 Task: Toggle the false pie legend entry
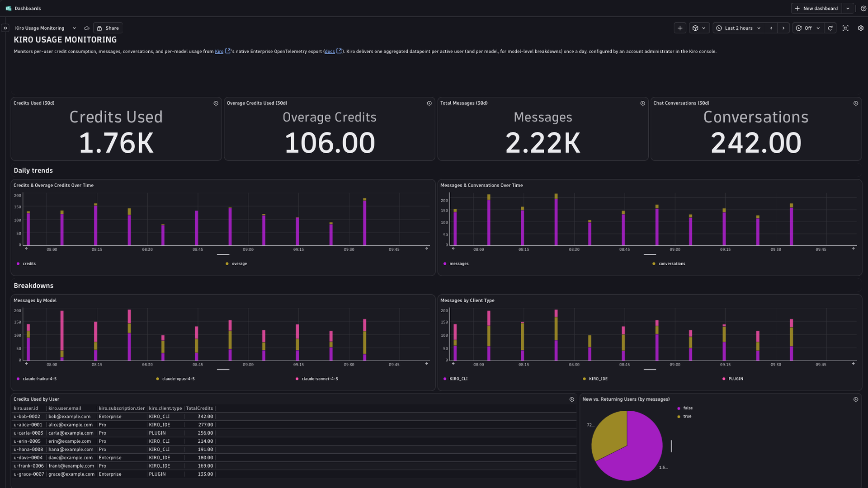pos(684,408)
